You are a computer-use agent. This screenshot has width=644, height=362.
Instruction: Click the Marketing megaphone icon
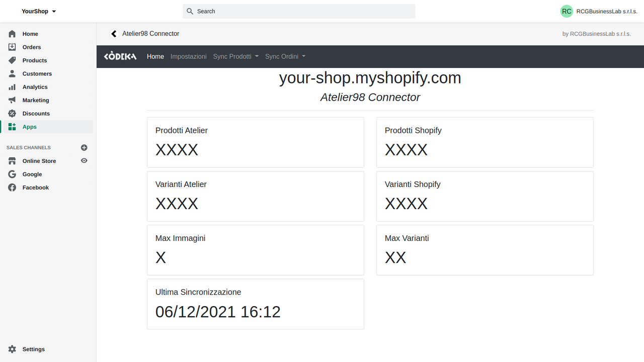pyautogui.click(x=12, y=100)
